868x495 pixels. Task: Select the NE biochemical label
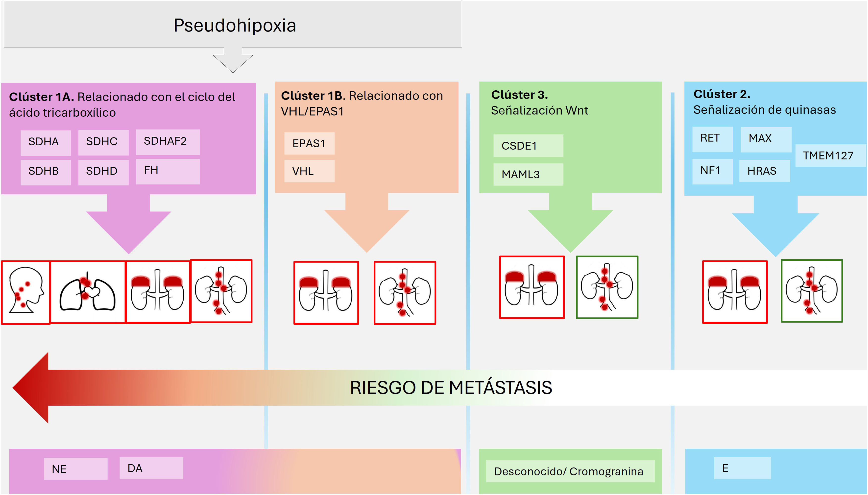tap(75, 469)
